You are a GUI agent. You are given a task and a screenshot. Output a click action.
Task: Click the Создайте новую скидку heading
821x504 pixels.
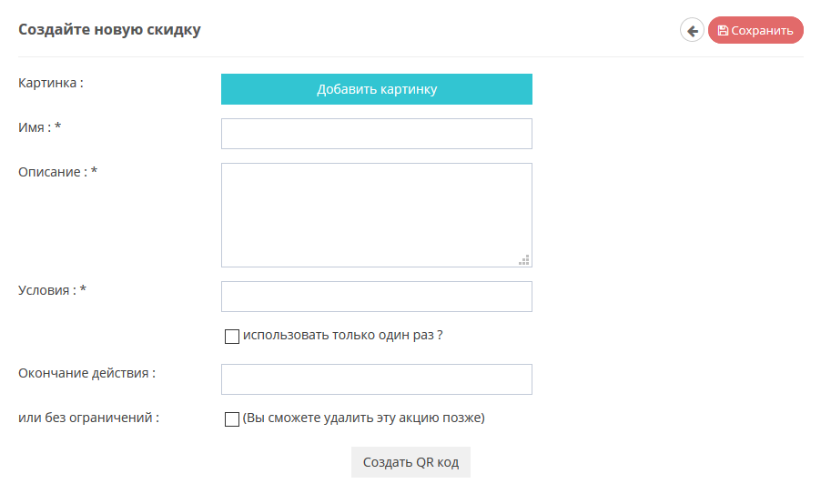109,30
